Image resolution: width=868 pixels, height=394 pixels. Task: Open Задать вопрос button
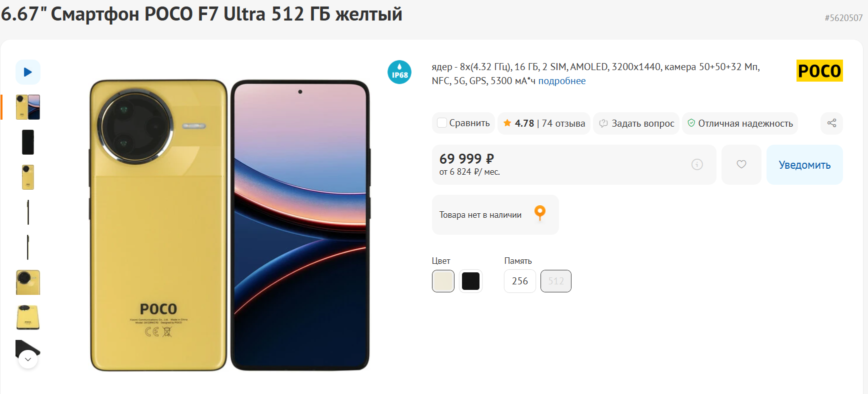tap(636, 123)
